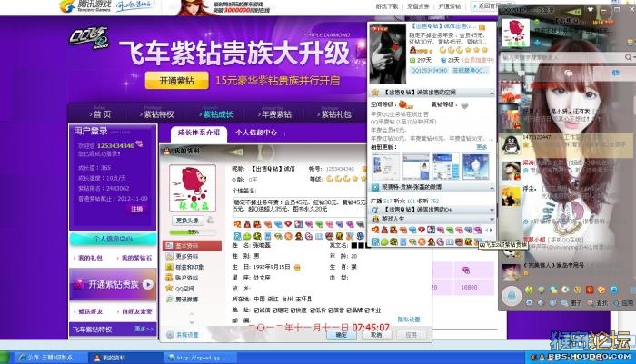
Task: Click 充值点券 top link
Action: tap(418, 6)
